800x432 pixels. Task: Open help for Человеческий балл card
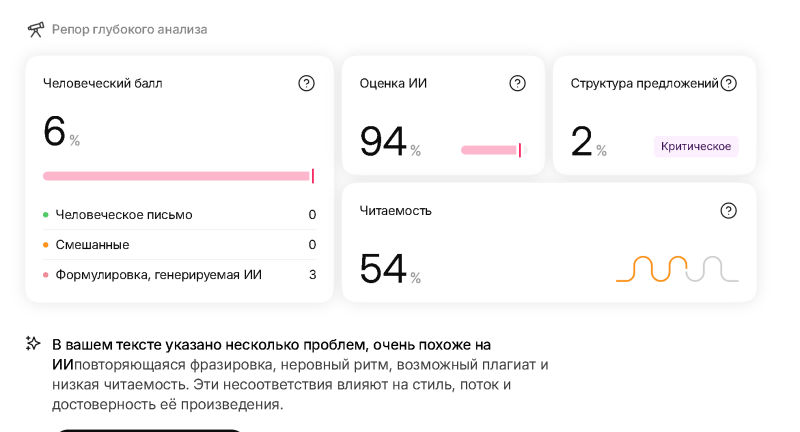(x=306, y=83)
